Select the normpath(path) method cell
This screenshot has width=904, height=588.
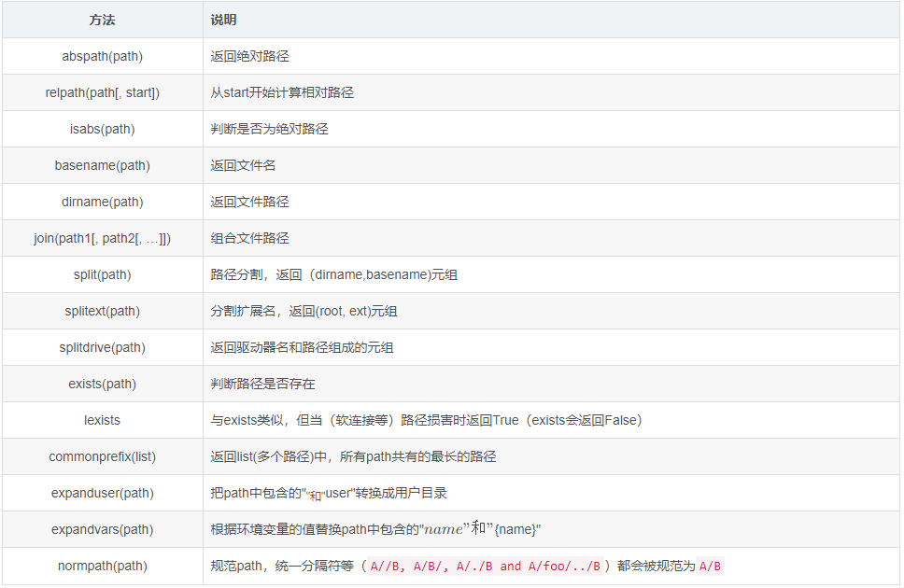point(102,566)
